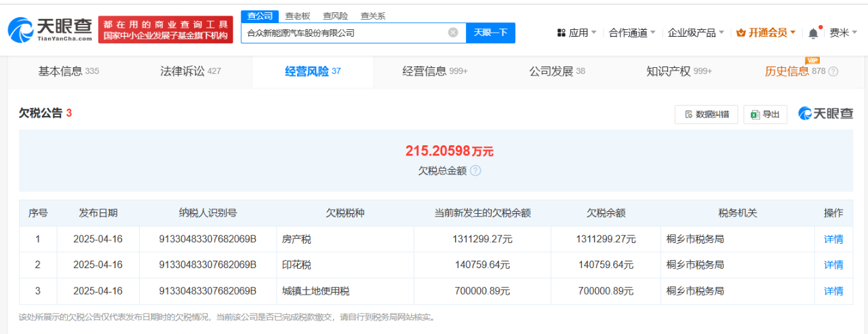Click the 数据纠错 button
The width and height of the screenshot is (868, 334).
(706, 114)
